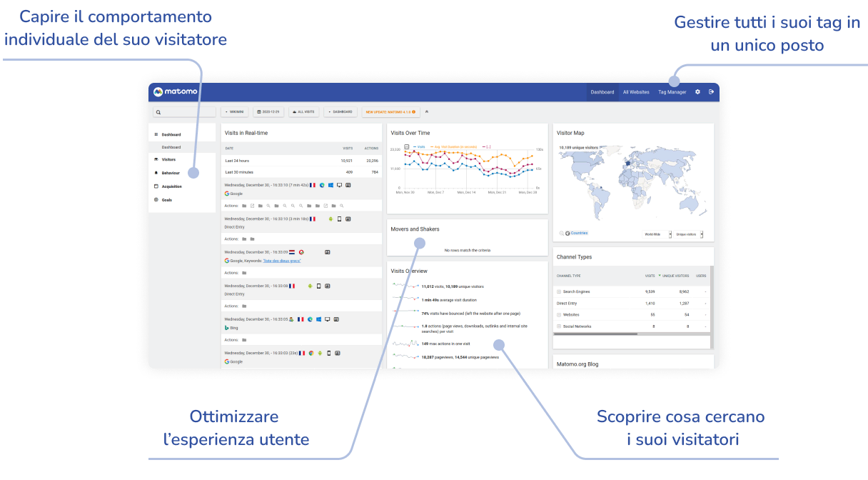The width and height of the screenshot is (868, 480).
Task: Open Tag Manager from top menu
Action: (x=672, y=92)
